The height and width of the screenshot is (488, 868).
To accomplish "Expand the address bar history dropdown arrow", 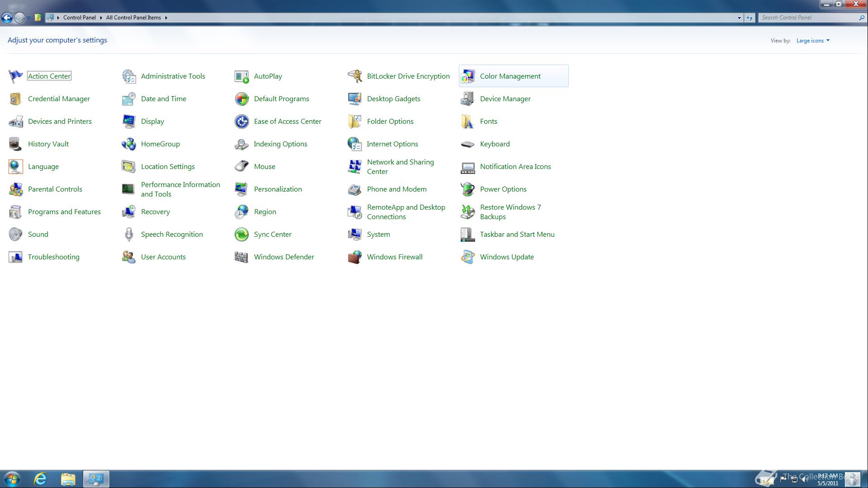I will click(739, 18).
